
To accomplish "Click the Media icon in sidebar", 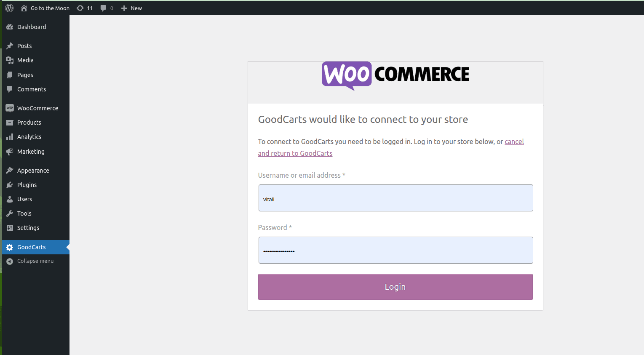I will [x=10, y=60].
